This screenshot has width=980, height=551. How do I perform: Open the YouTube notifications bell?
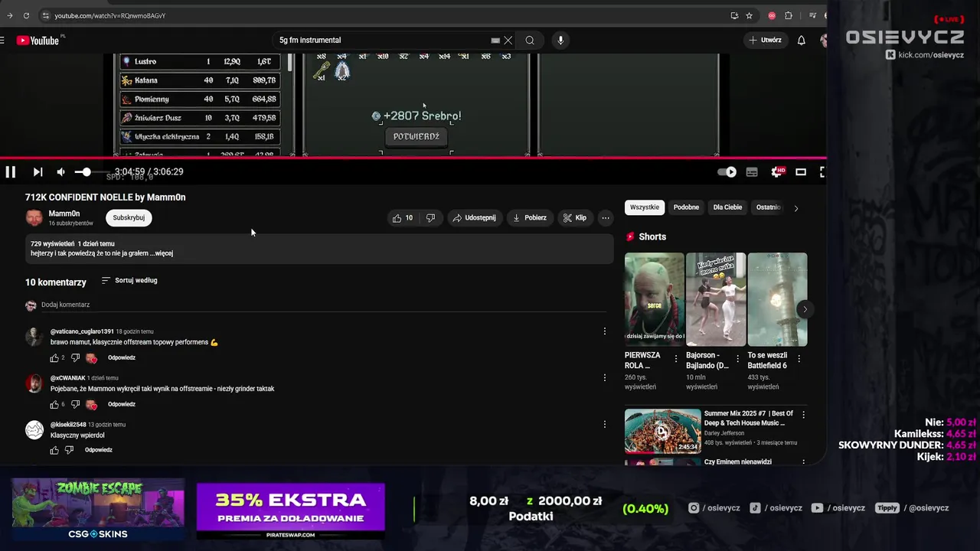[x=802, y=41]
